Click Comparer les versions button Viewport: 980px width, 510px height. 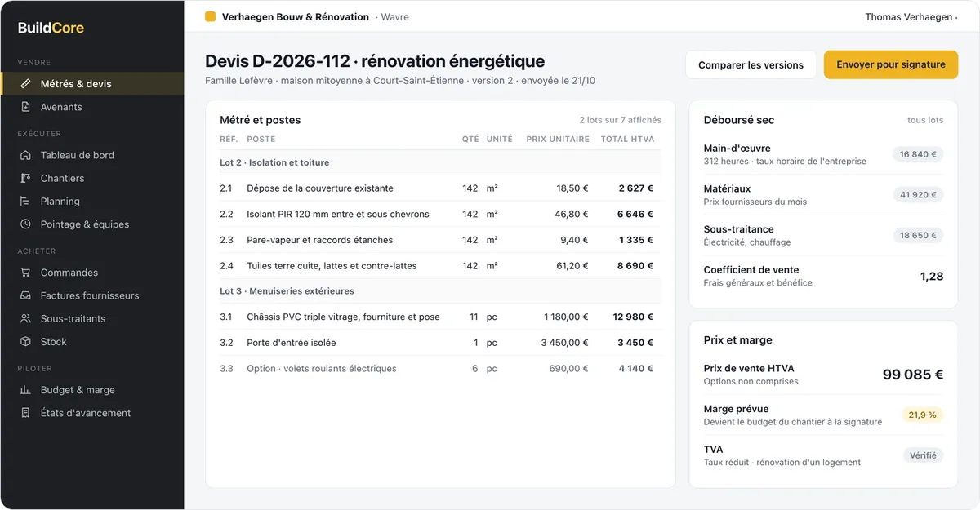751,64
